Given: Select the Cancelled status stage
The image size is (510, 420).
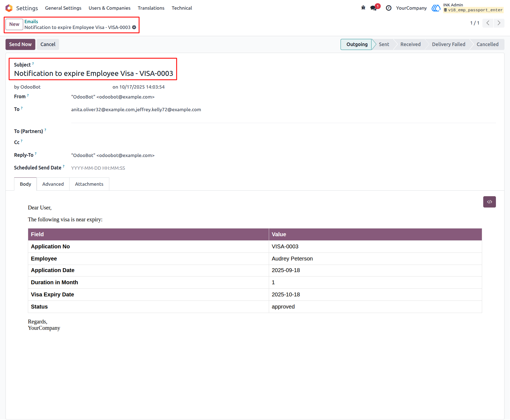Looking at the screenshot, I should click(487, 44).
